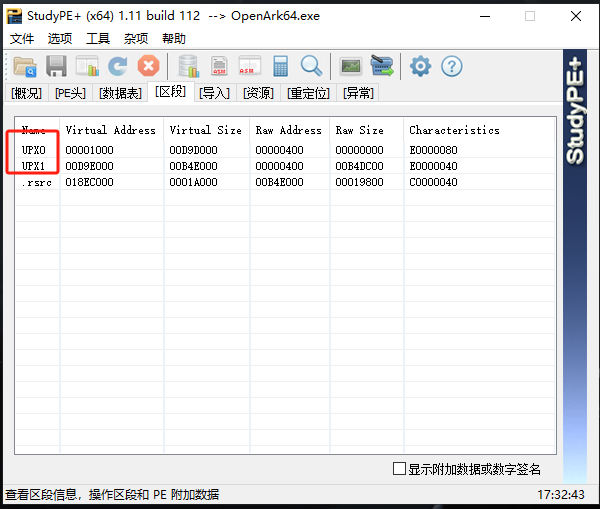Click the 17:32:43 status bar clock
Image resolution: width=600 pixels, height=509 pixels.
[561, 494]
